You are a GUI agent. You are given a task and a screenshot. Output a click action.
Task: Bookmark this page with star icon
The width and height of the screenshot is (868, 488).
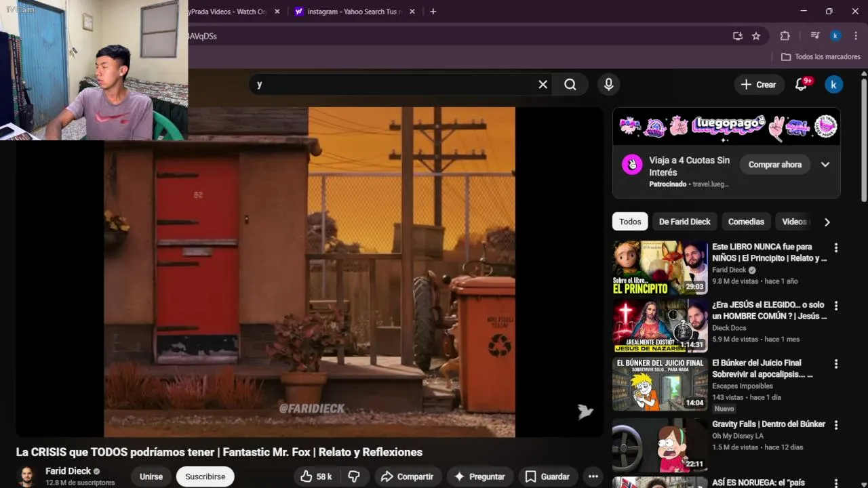pos(756,36)
